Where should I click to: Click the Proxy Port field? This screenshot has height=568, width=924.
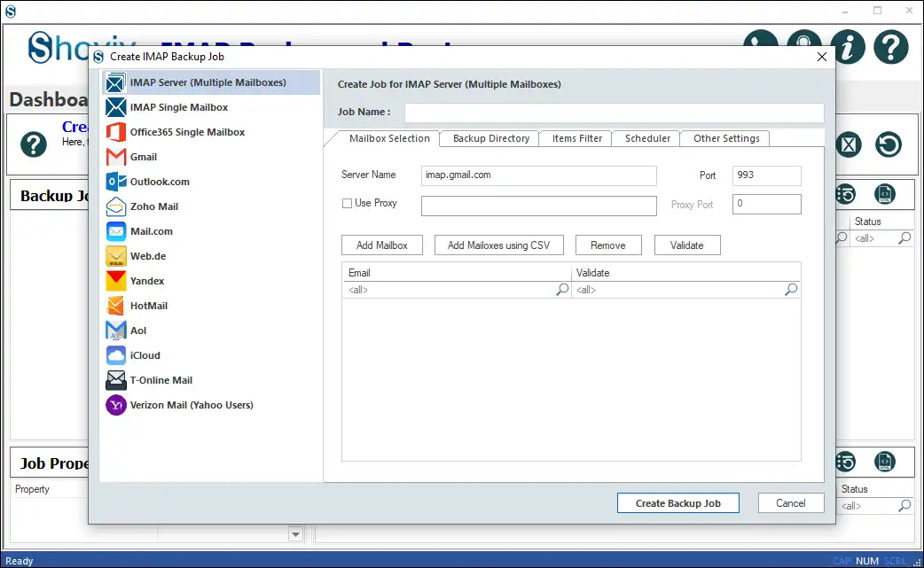coord(767,204)
